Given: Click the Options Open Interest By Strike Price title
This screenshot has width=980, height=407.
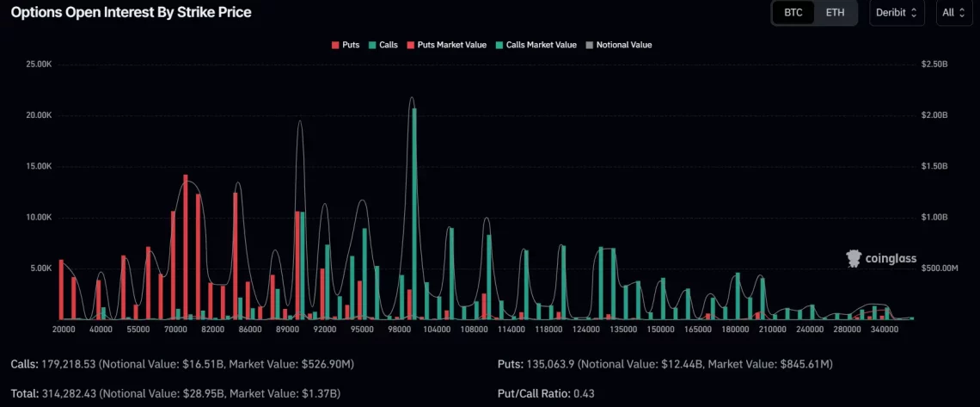Looking at the screenshot, I should (x=132, y=13).
